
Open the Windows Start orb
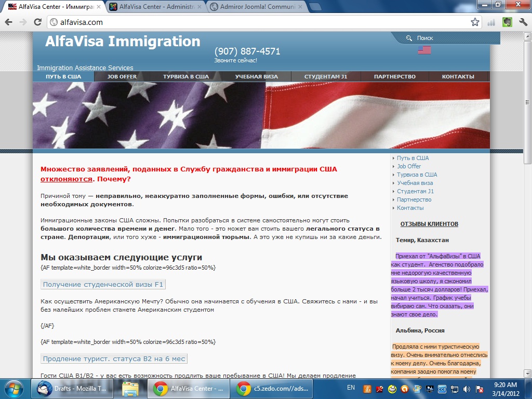pos(14,389)
